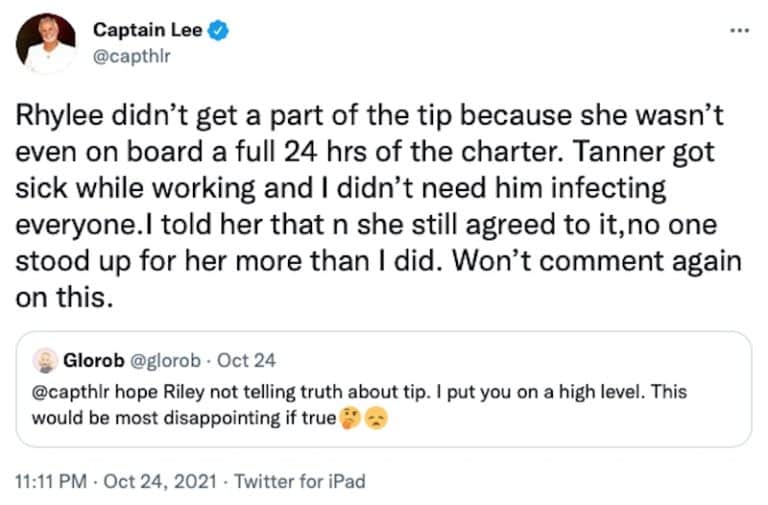Viewport: 768px width, 505px height.
Task: Click the disappointed face emoji
Action: click(375, 418)
